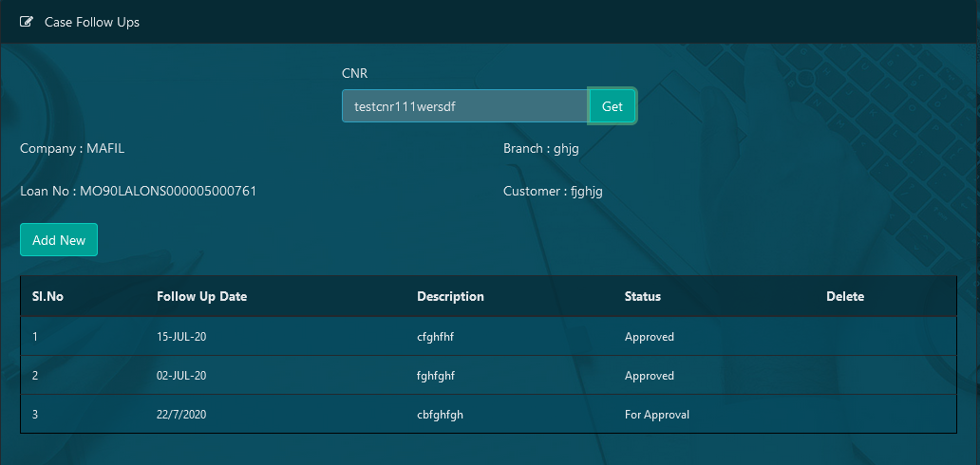The height and width of the screenshot is (465, 980).
Task: Click the For Approval status cell
Action: [657, 415]
